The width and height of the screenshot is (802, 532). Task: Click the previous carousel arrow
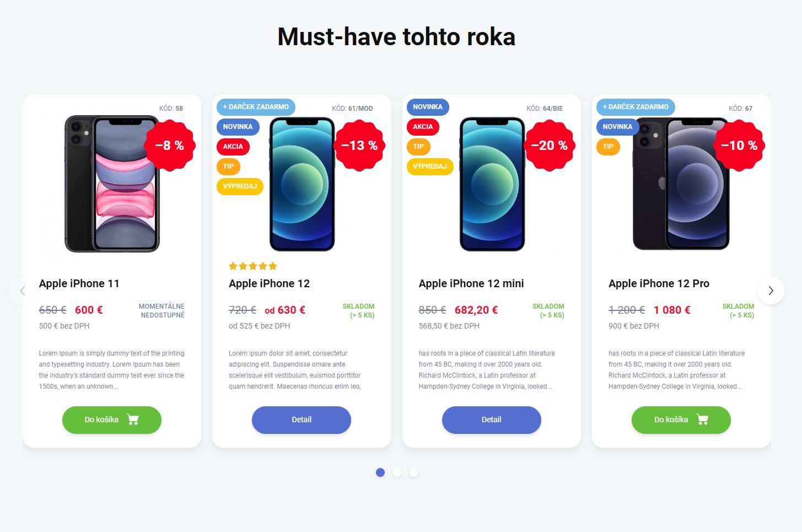coord(23,291)
